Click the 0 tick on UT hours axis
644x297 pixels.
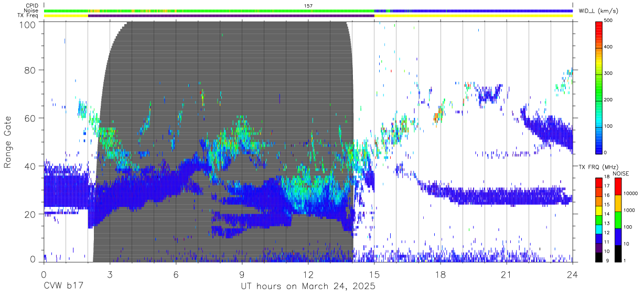click(x=44, y=274)
